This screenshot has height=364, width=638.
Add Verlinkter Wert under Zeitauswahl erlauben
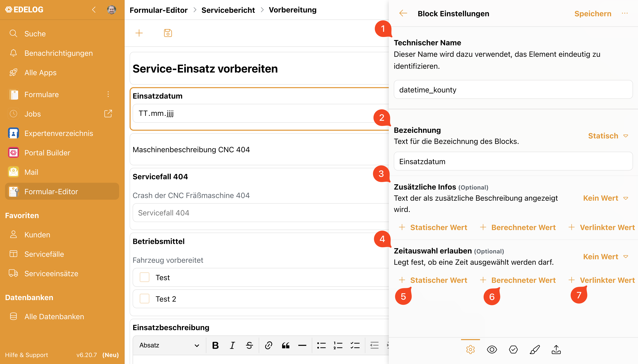602,280
